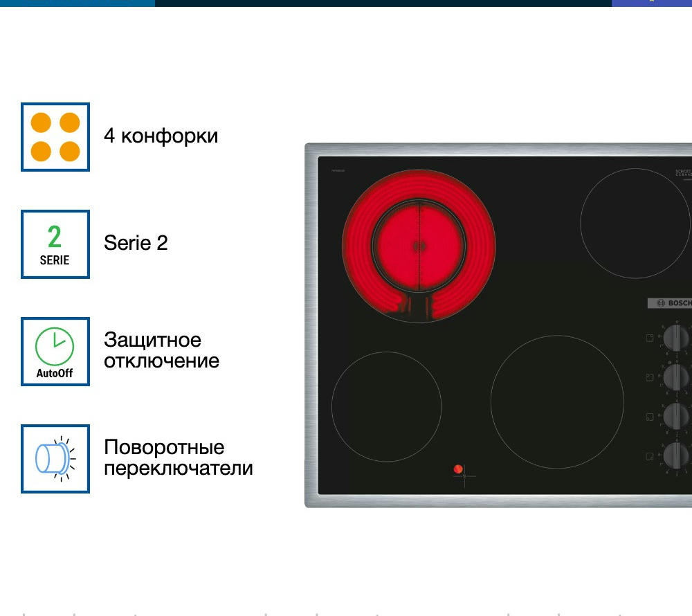Click the top-right unlit burner ring

635,223
